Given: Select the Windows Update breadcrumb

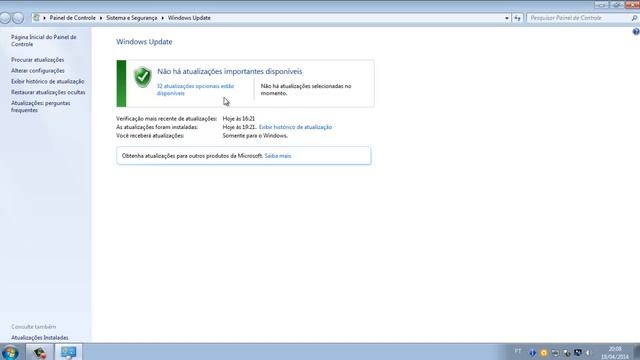Looking at the screenshot, I should point(189,18).
